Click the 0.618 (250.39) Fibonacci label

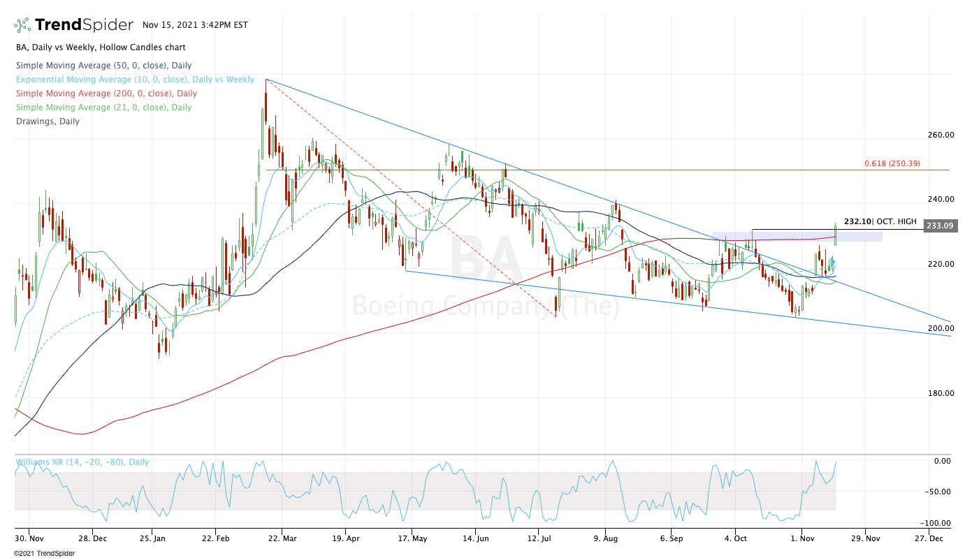[892, 163]
